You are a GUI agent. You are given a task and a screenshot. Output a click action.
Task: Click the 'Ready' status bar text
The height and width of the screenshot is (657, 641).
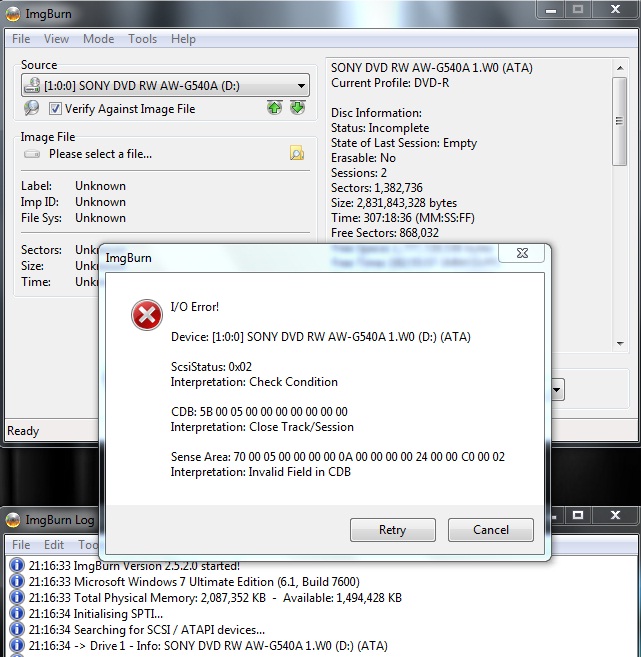point(23,431)
